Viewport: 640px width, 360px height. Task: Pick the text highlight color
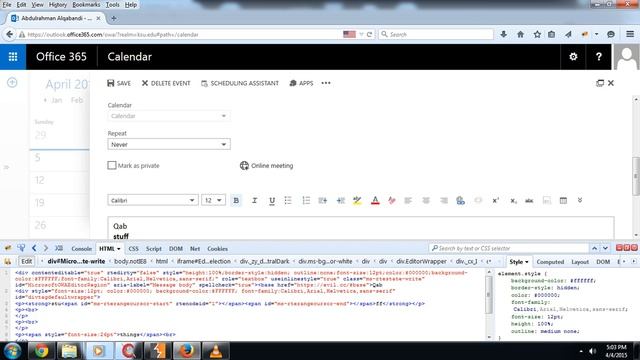coord(357,200)
